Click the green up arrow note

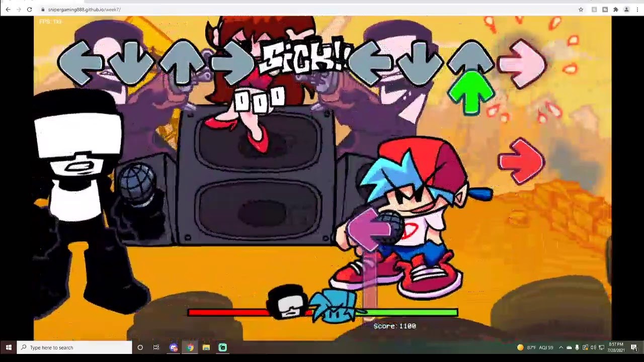point(471,93)
